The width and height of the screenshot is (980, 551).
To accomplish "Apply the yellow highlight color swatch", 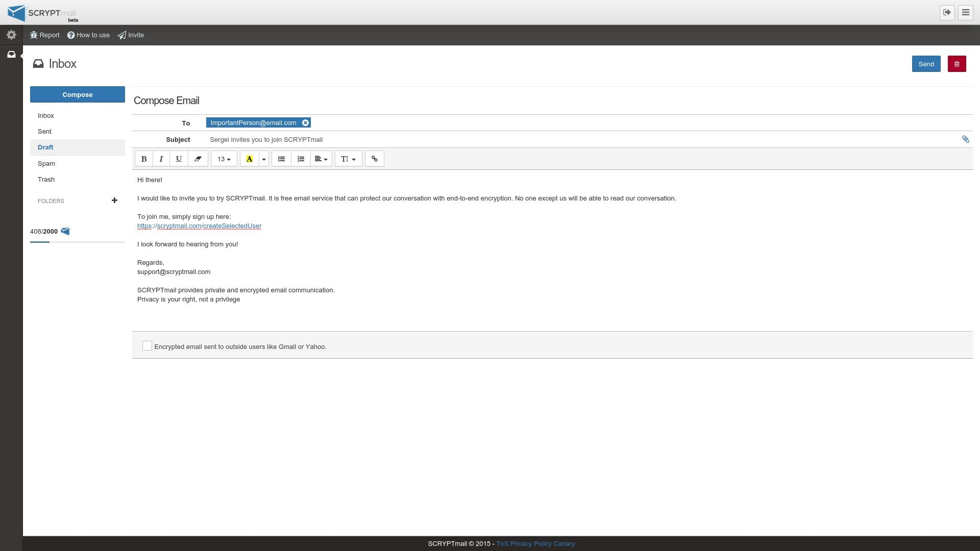I will click(249, 159).
